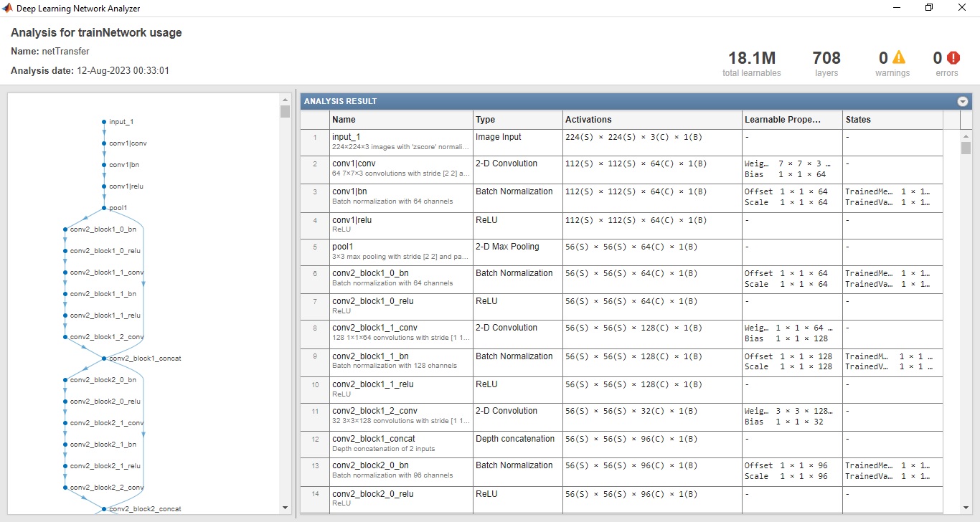
Task: Click the red errors icon
Action: point(953,58)
